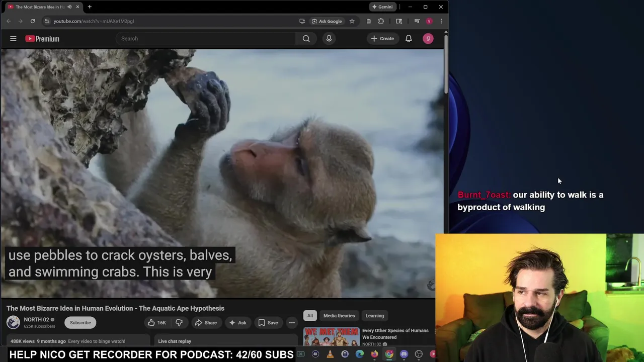Select the All filter chip
The width and height of the screenshot is (644, 362).
tap(310, 316)
